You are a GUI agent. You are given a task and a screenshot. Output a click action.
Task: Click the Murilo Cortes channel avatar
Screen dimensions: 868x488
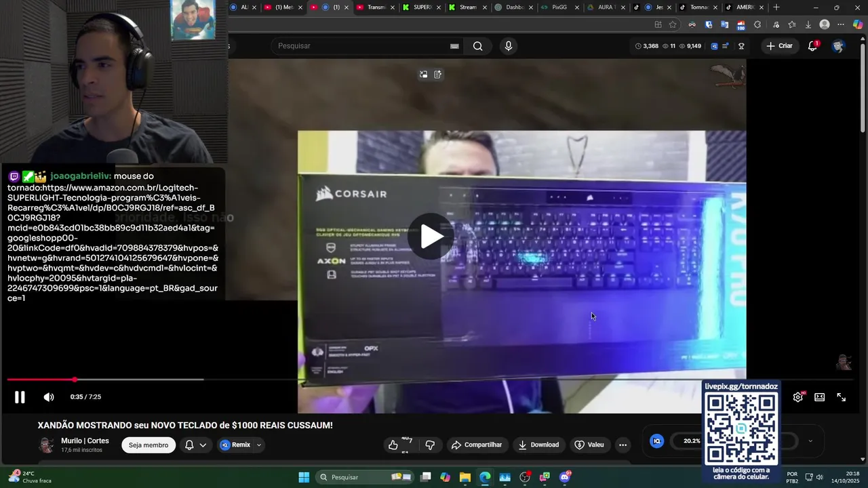point(46,445)
